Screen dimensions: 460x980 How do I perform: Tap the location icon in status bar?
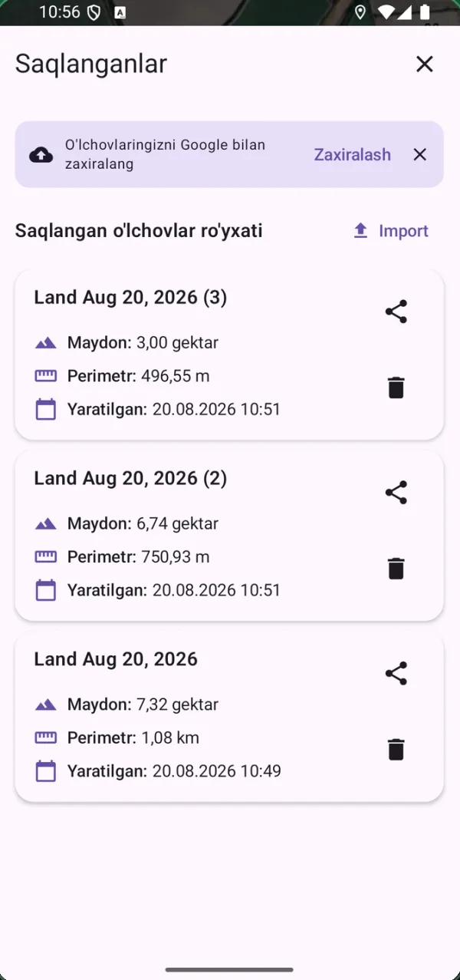[360, 12]
